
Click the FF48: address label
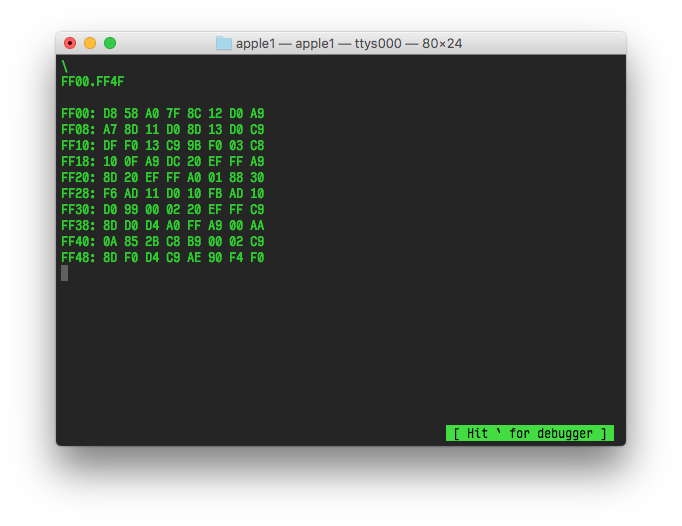[x=78, y=258]
